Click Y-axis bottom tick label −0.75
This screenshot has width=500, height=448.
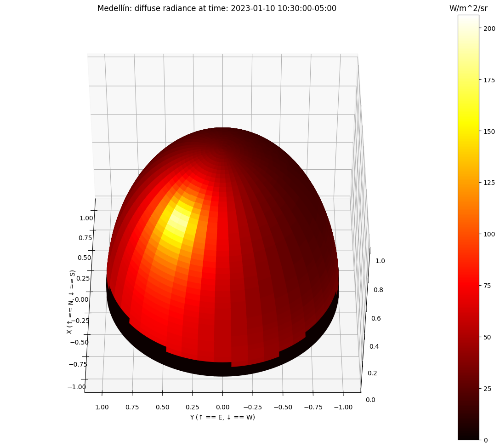313,407
